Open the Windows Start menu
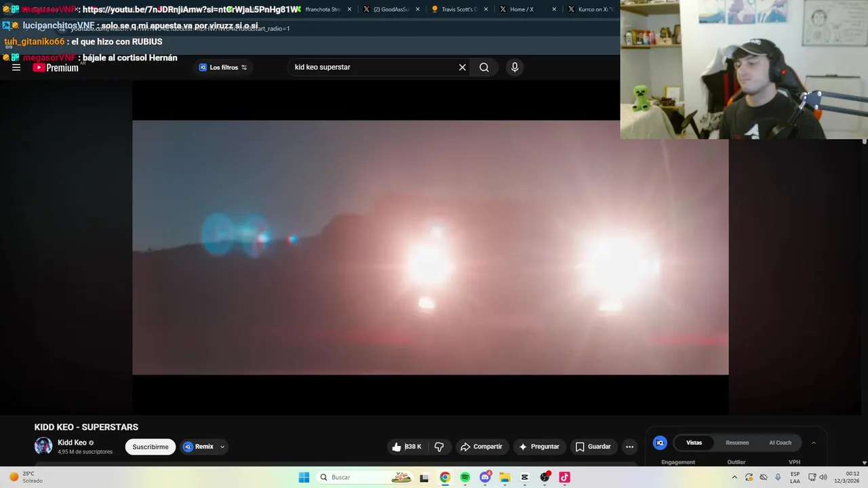 304,477
